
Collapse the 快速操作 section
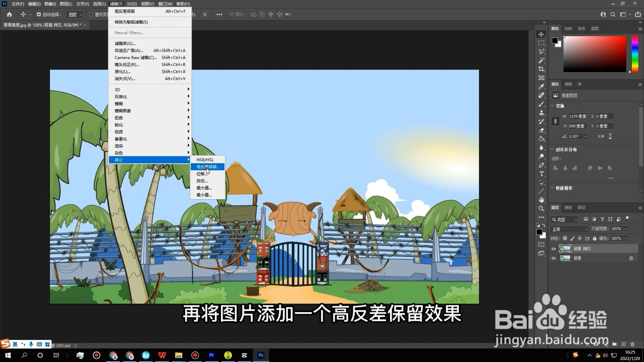point(552,188)
